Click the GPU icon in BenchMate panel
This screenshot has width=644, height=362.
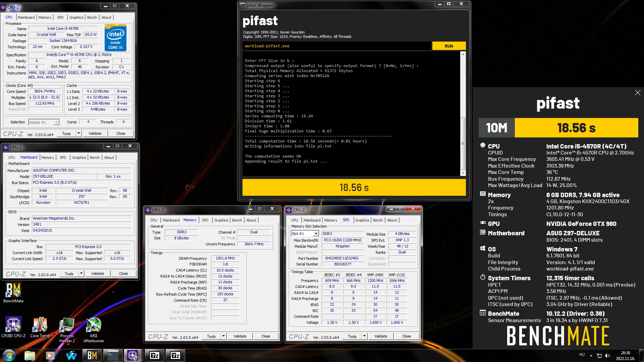click(483, 223)
